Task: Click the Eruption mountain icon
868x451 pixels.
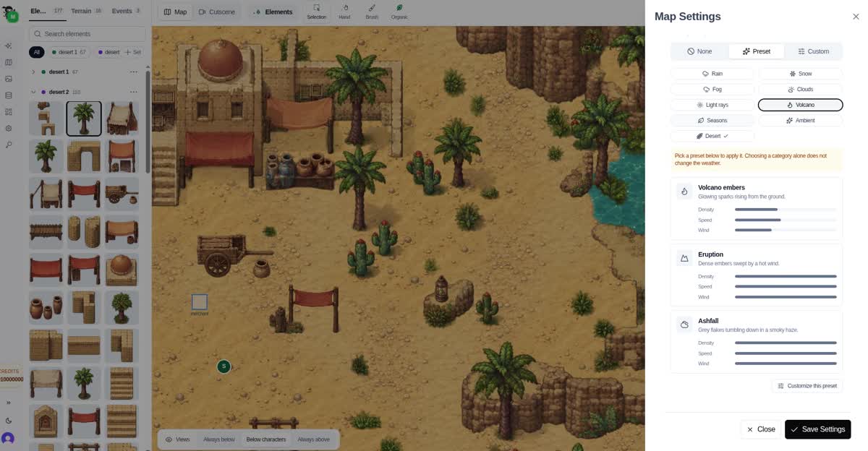Action: click(x=684, y=258)
